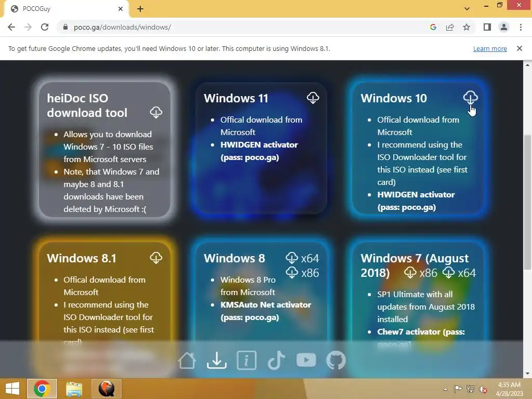
Task: Click muted volume icon in tray
Action: click(483, 389)
